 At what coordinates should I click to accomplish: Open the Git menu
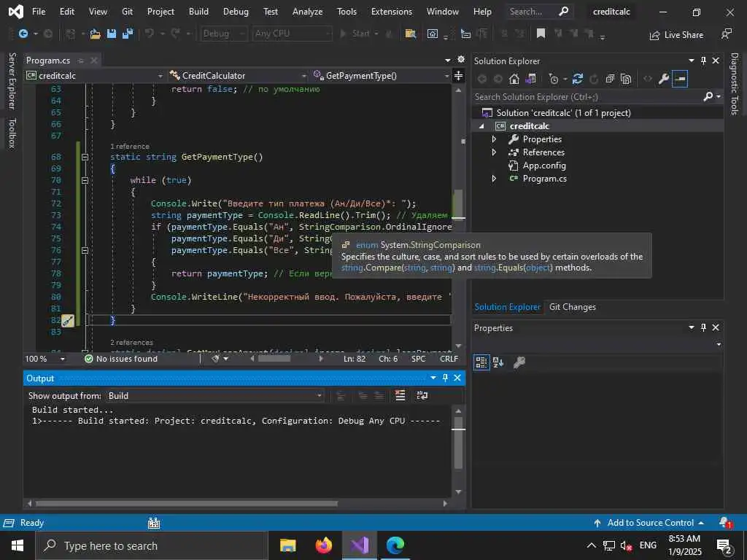[127, 12]
